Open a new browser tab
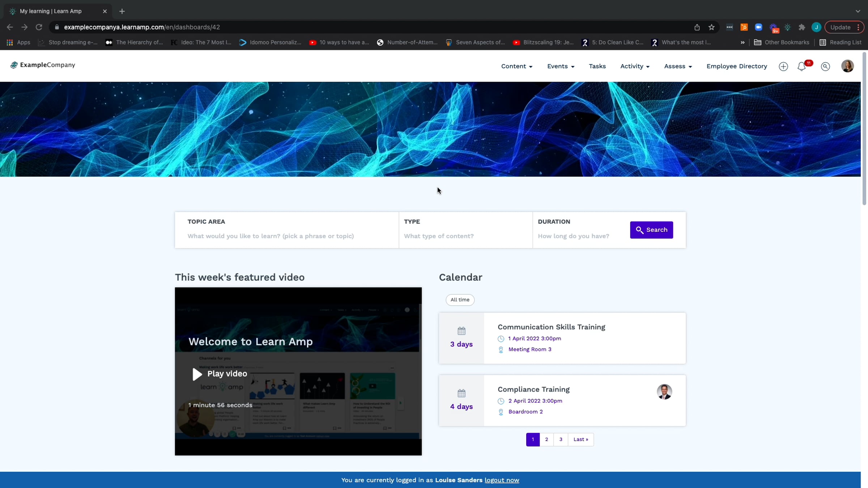This screenshot has height=488, width=868. [122, 11]
